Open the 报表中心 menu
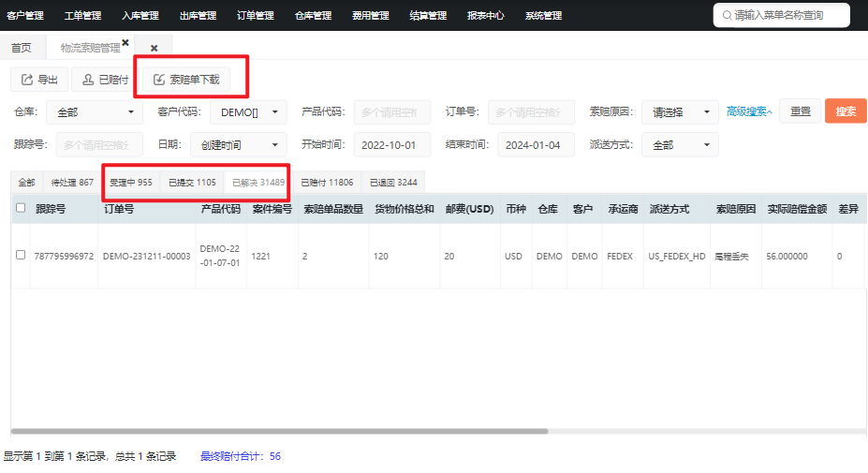The height and width of the screenshot is (473, 868). (485, 16)
